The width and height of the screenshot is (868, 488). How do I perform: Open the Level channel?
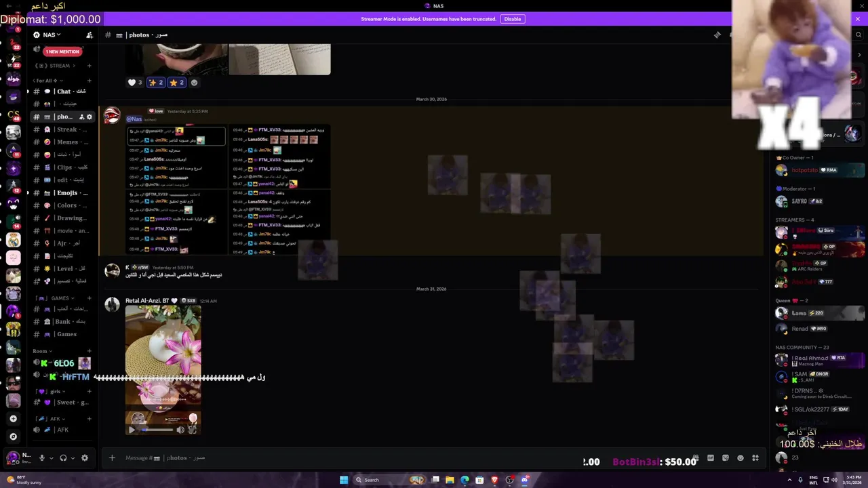pos(63,268)
